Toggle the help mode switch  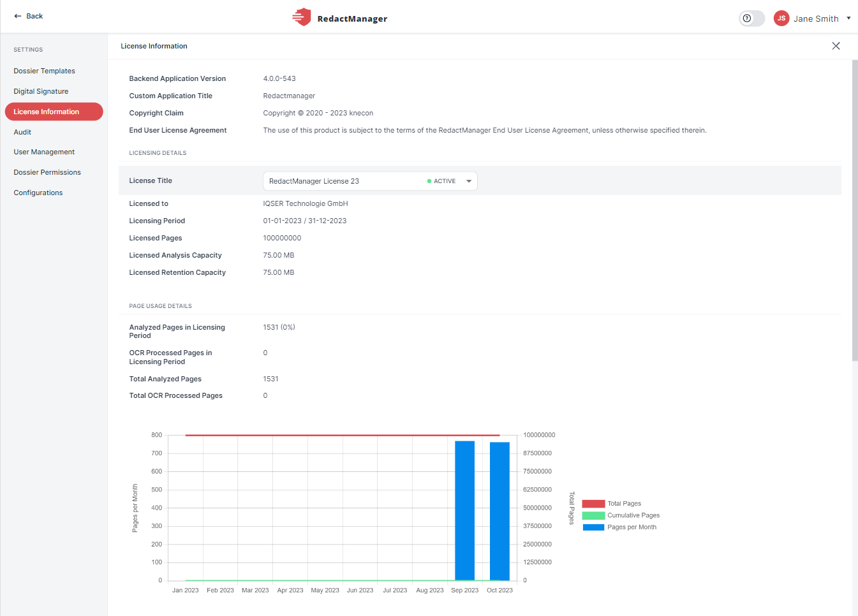click(x=752, y=18)
